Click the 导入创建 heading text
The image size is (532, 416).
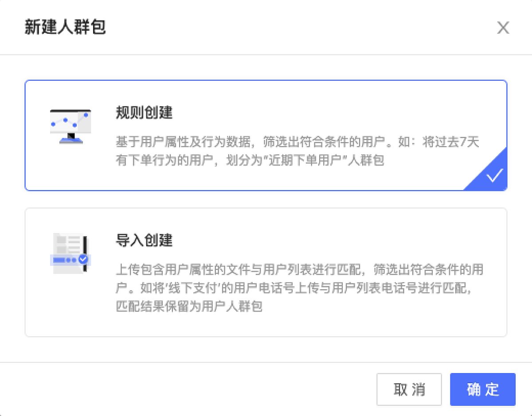[x=144, y=241]
